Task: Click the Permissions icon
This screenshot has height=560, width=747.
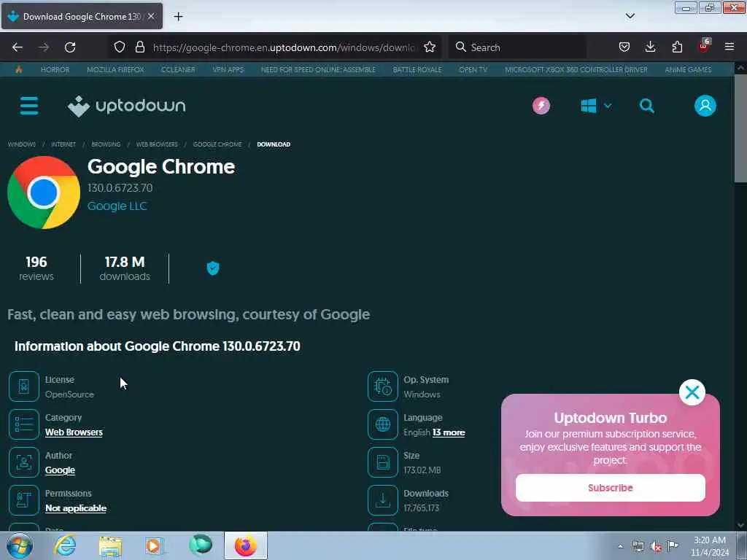Action: (24, 500)
